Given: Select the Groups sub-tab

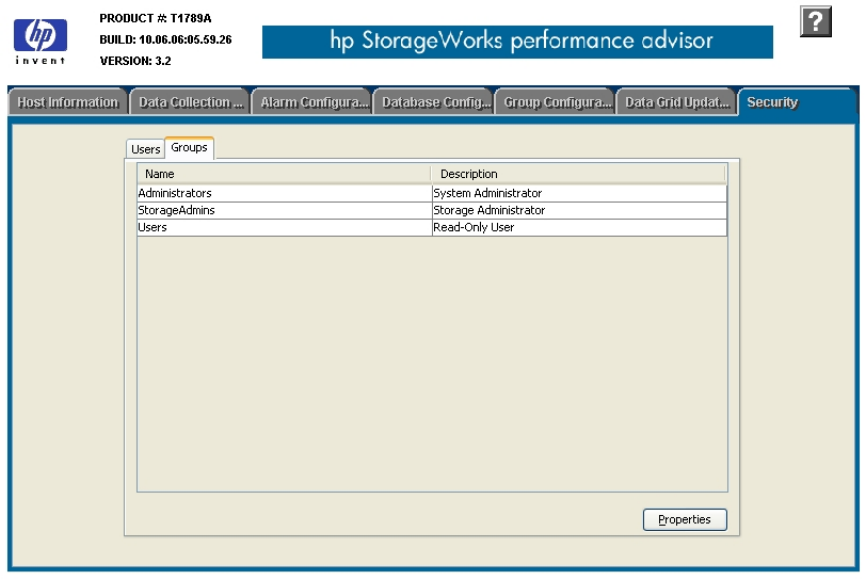Looking at the screenshot, I should point(189,148).
